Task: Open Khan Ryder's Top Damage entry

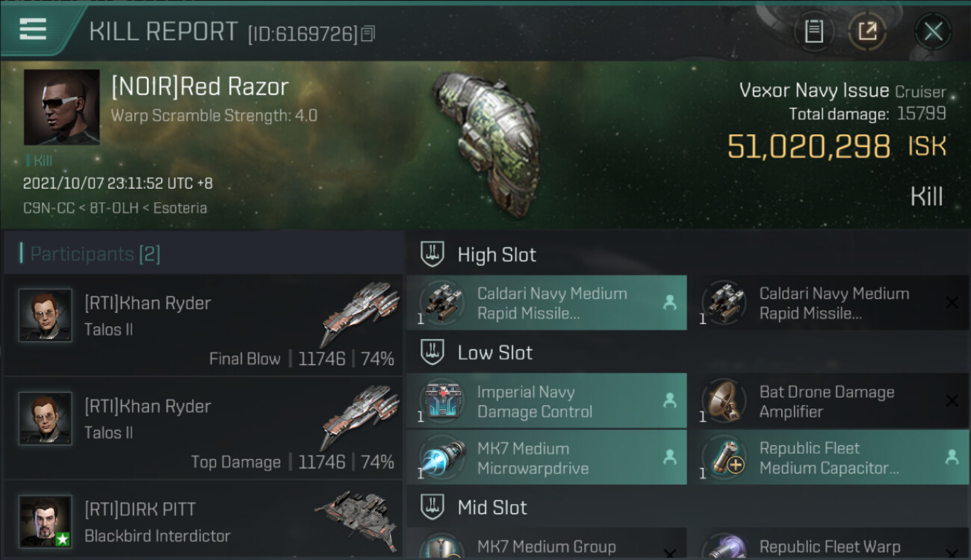Action: tap(203, 430)
